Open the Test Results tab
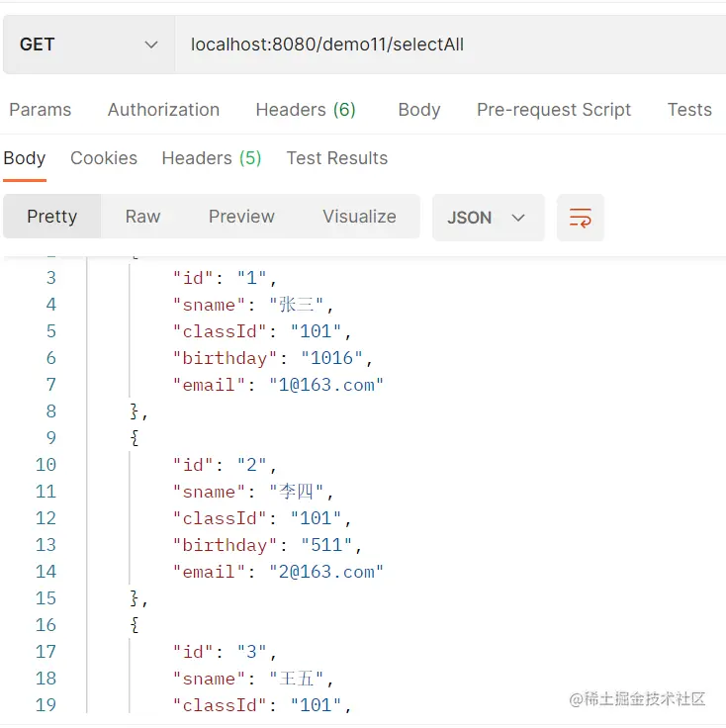The image size is (726, 728). click(x=337, y=158)
